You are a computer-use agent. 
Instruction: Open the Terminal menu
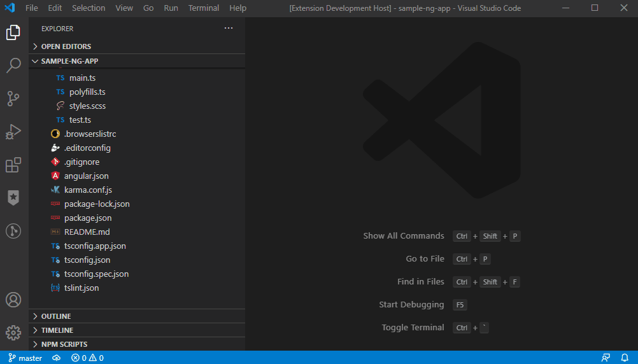(204, 8)
